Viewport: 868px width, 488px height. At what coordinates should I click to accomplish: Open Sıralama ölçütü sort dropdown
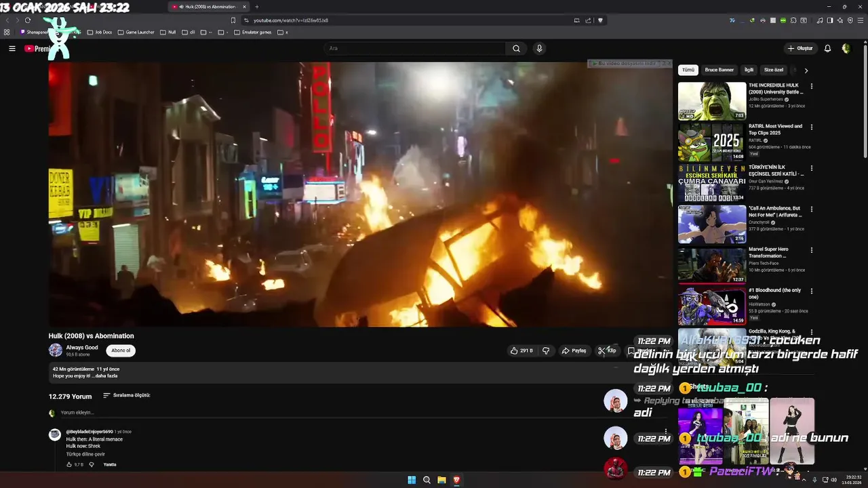[127, 395]
